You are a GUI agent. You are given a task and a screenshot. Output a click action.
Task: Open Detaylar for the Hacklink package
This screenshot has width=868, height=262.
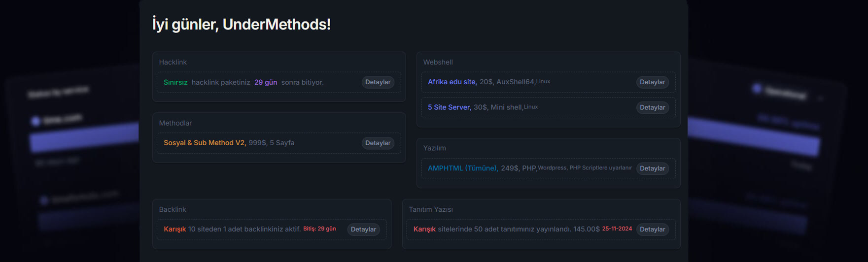tap(378, 82)
